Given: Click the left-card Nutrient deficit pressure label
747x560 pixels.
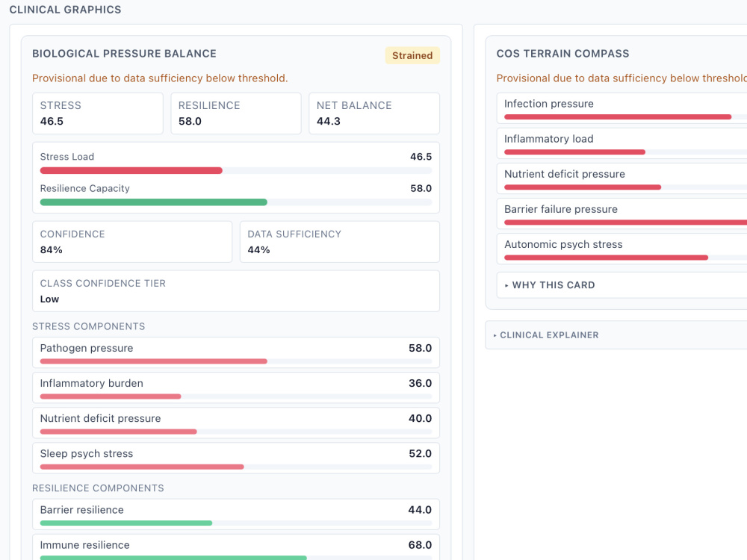Looking at the screenshot, I should [x=101, y=418].
